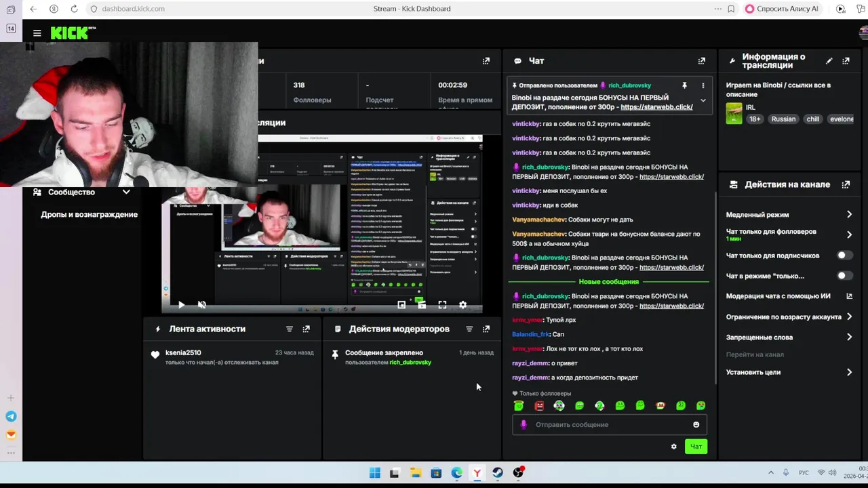Viewport: 868px width, 488px height.
Task: Click the Kick logo
Action: (x=73, y=33)
